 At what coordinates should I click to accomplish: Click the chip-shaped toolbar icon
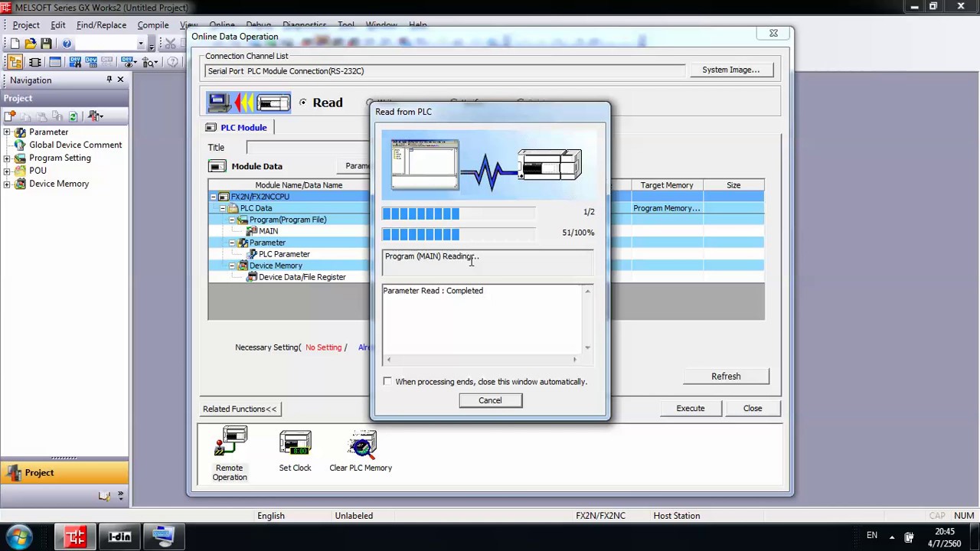point(35,62)
